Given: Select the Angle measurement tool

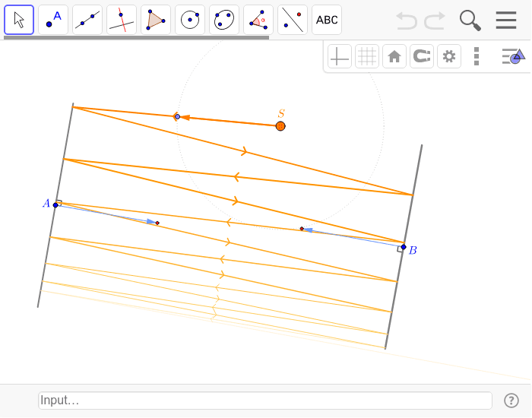Looking at the screenshot, I should [x=258, y=20].
